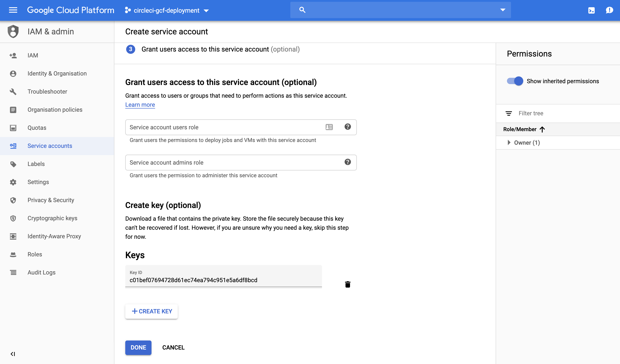Click help icon for admins role field
The image size is (620, 364).
click(x=347, y=162)
